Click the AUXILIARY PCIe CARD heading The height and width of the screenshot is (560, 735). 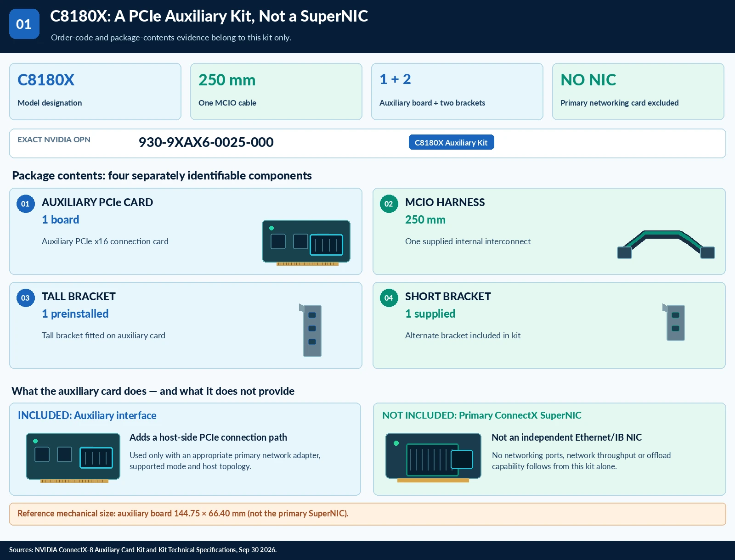tap(97, 202)
